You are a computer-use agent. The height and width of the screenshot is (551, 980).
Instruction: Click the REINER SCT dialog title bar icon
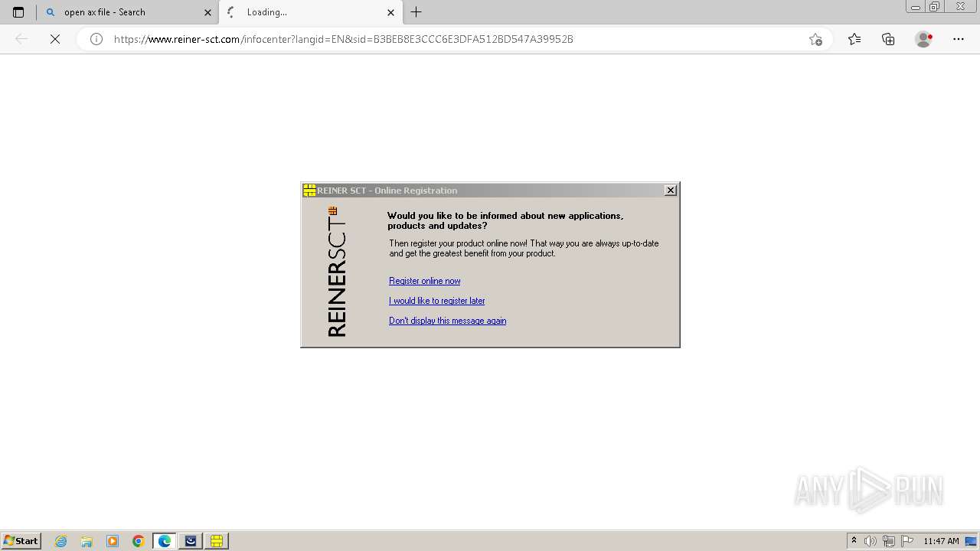[309, 191]
